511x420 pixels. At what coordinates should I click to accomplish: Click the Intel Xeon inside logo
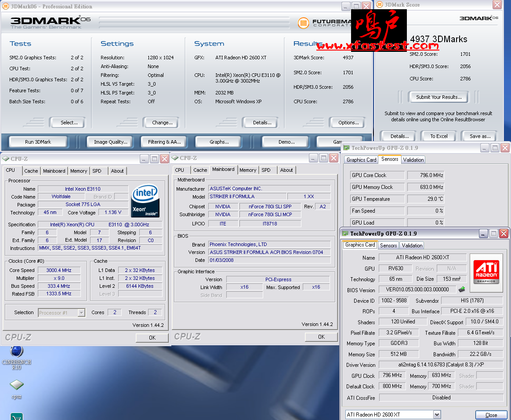coord(145,200)
